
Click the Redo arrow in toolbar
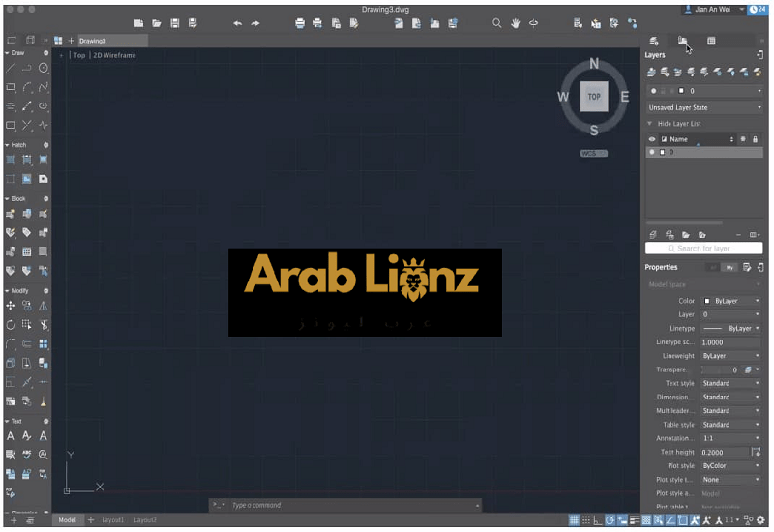pos(255,23)
